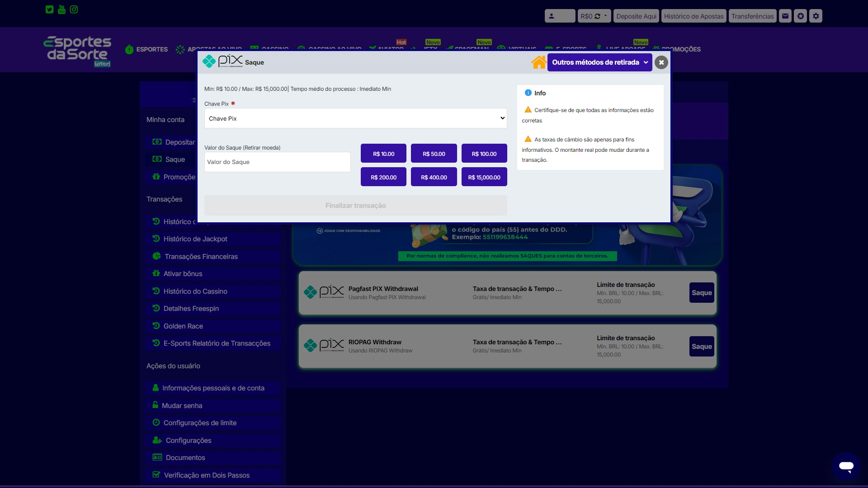This screenshot has height=488, width=868.
Task: Open Golden Race in sidebar
Action: click(x=213, y=326)
